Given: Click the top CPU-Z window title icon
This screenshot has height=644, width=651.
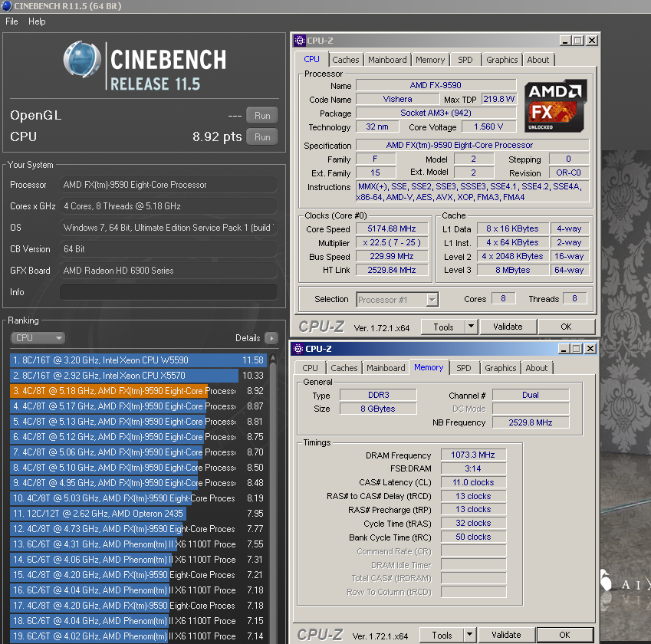Looking at the screenshot, I should 299,41.
